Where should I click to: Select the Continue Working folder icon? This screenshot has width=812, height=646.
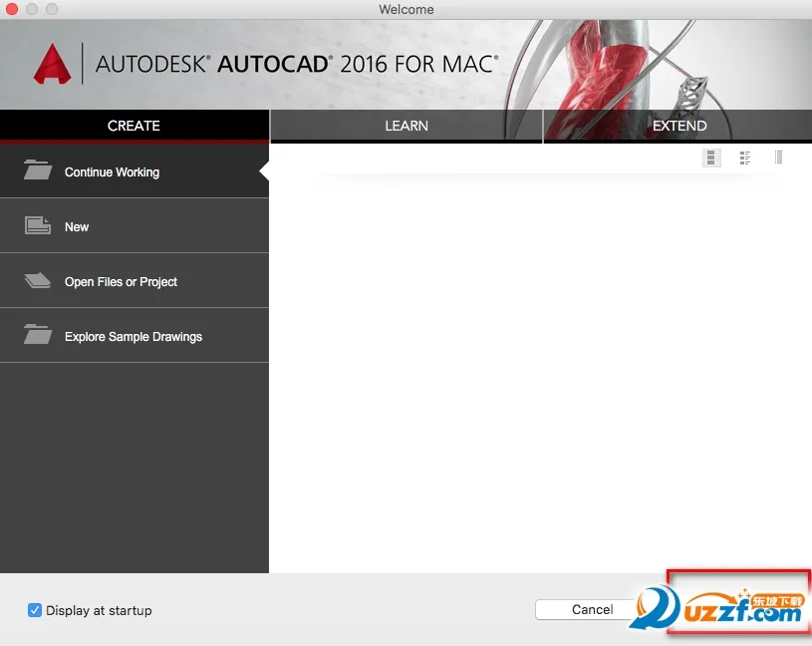pyautogui.click(x=37, y=170)
